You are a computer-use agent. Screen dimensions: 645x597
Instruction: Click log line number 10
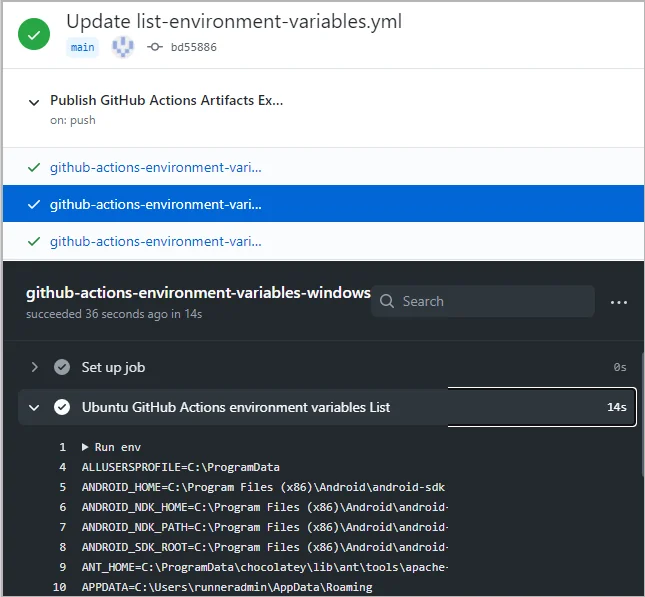60,587
